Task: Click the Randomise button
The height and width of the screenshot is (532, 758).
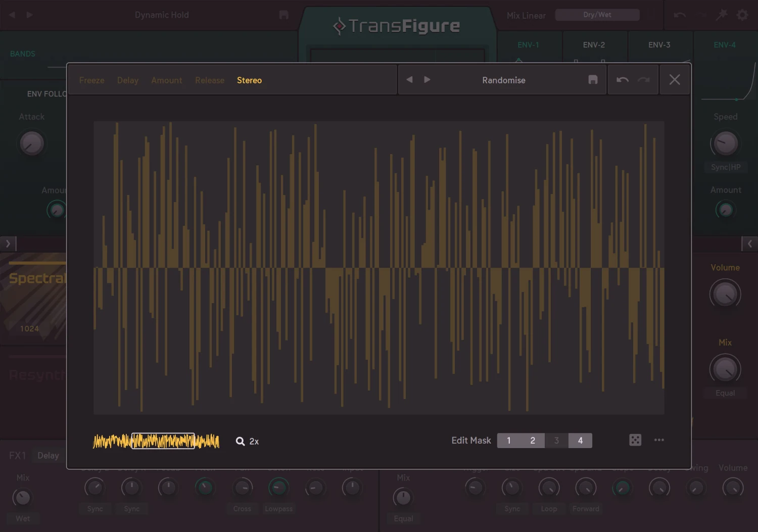Action: click(x=504, y=80)
